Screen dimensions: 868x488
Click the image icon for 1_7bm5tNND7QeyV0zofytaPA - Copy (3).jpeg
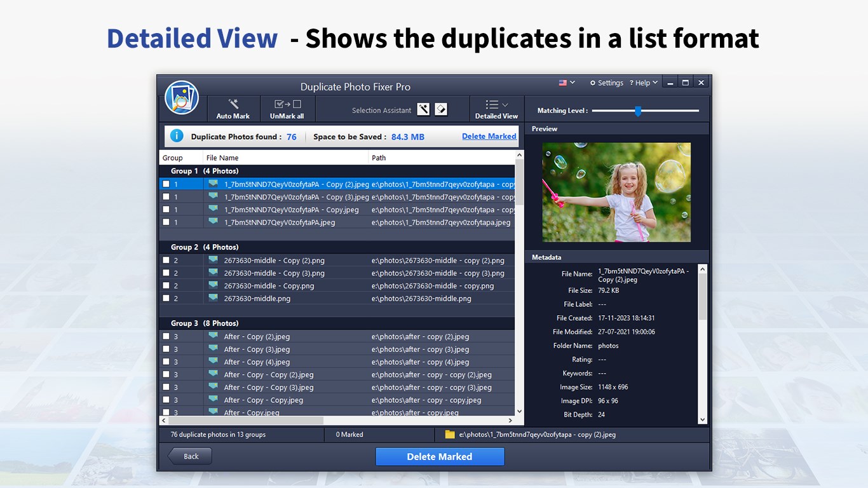coord(213,196)
